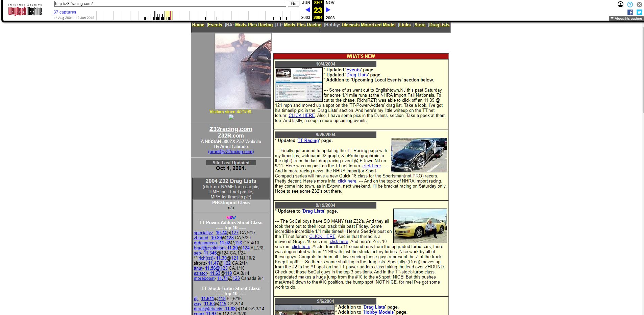Open the 'TT-Racing' page link
644x315 pixels.
click(x=308, y=141)
